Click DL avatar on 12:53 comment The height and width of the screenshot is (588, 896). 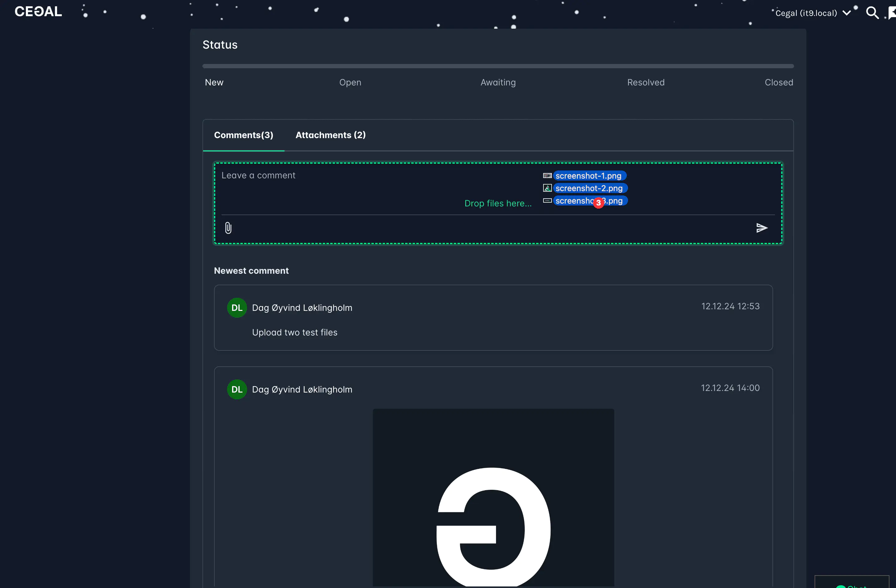237,308
